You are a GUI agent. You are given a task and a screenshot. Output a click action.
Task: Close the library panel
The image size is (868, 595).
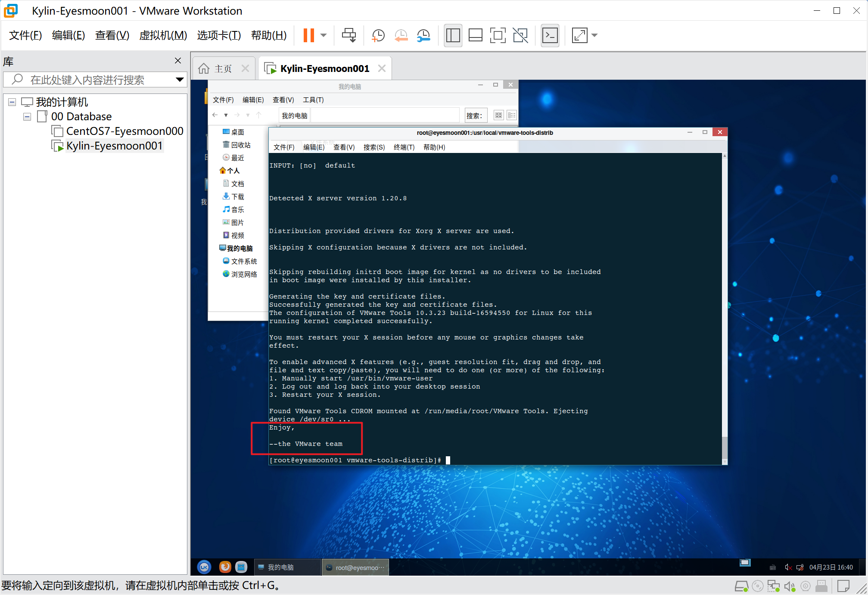click(178, 61)
